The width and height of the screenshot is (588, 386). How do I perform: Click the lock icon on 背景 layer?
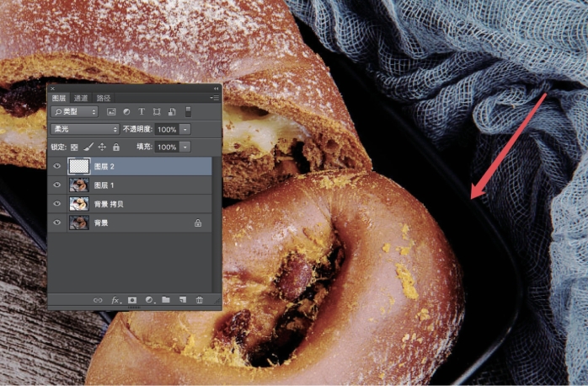coord(198,222)
